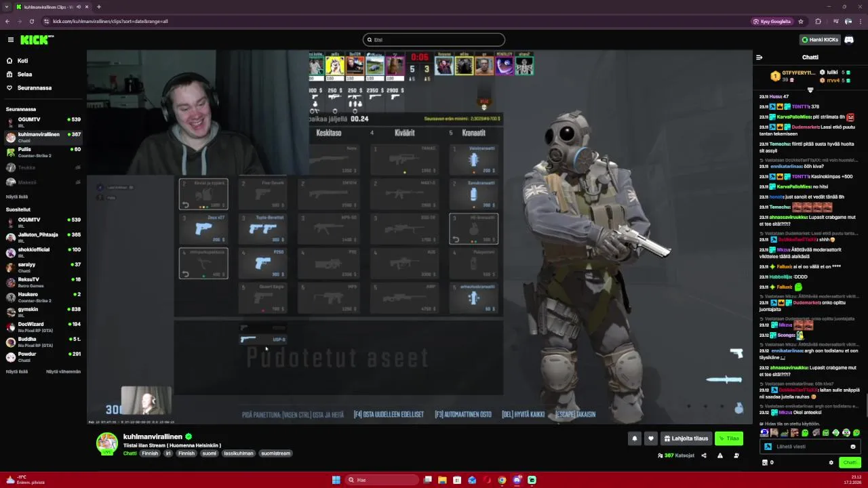The height and width of the screenshot is (488, 868).
Task: Click the hammer badge in chat input
Action: pyautogui.click(x=768, y=447)
